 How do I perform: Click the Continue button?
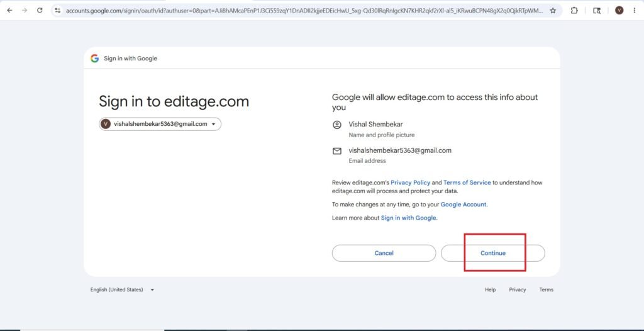pyautogui.click(x=493, y=253)
